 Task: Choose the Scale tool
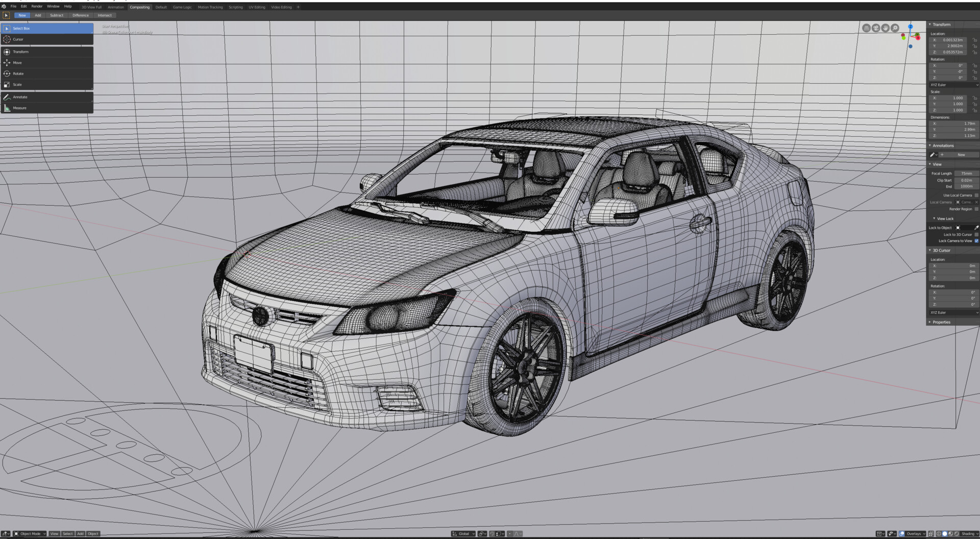[47, 85]
